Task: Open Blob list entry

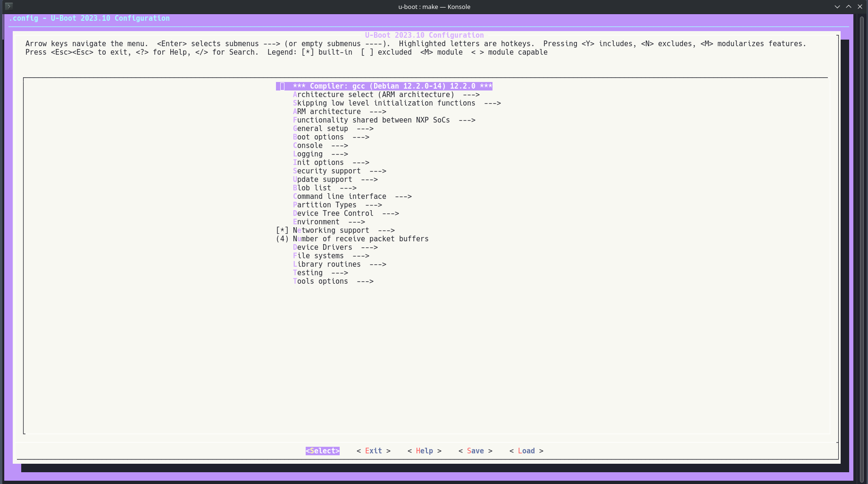Action: tap(325, 188)
